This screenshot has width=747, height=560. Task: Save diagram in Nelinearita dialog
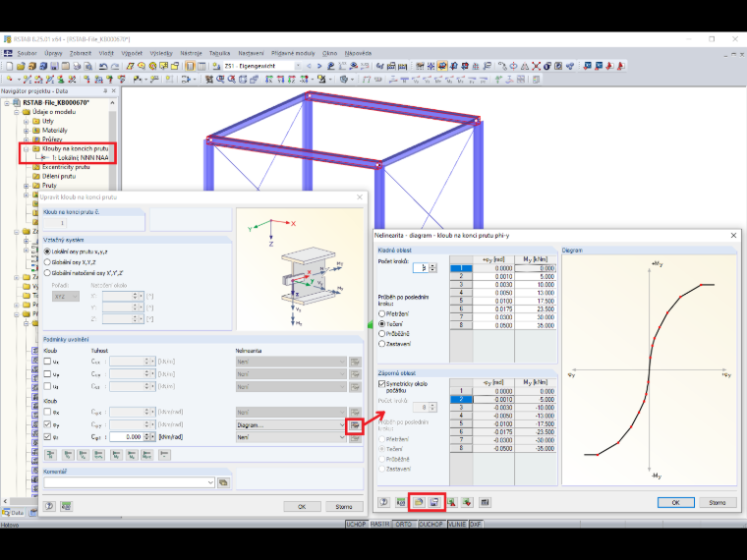[x=434, y=502]
